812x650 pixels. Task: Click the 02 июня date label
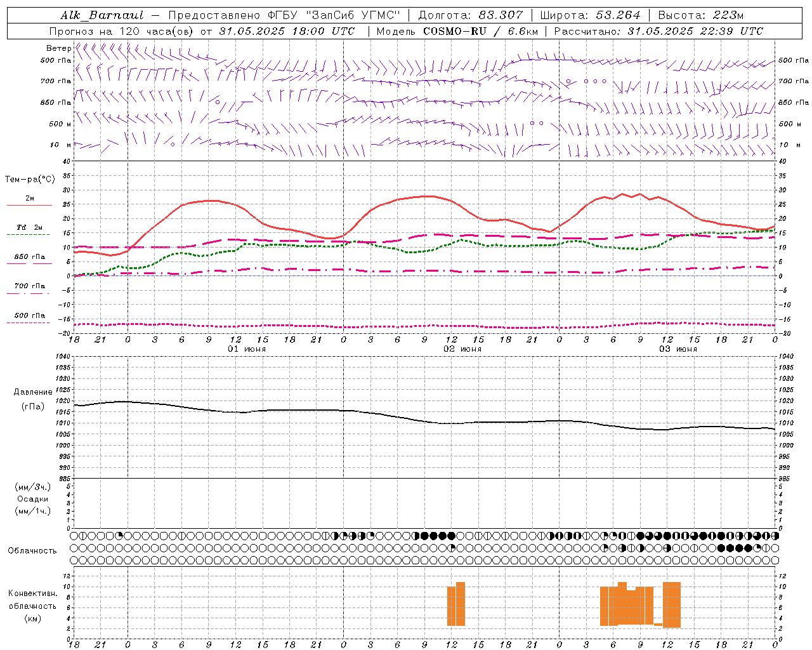coord(462,349)
